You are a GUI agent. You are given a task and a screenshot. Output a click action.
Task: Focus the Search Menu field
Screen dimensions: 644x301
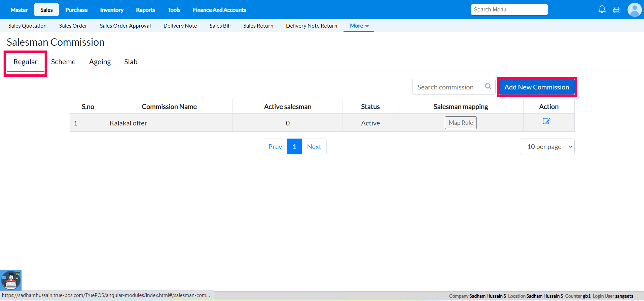click(x=509, y=10)
